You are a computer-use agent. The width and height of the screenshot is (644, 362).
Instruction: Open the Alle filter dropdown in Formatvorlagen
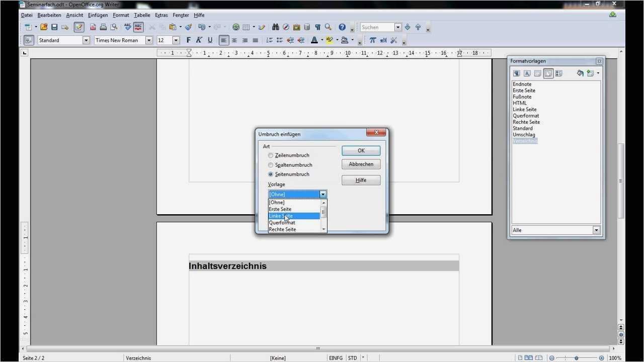click(x=597, y=230)
